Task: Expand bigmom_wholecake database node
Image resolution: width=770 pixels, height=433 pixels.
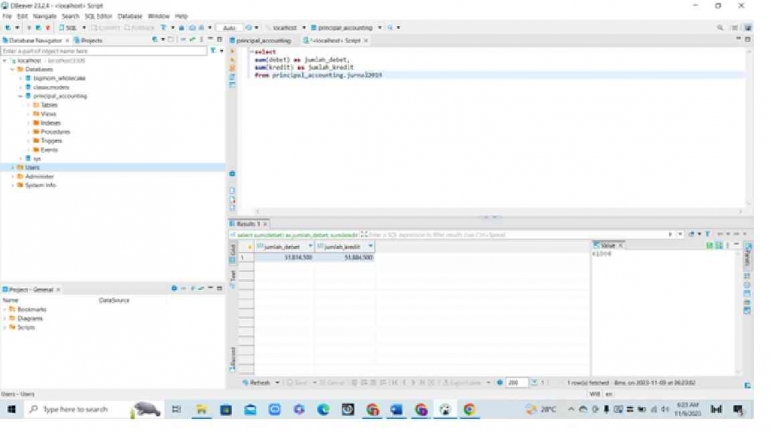Action: point(21,79)
